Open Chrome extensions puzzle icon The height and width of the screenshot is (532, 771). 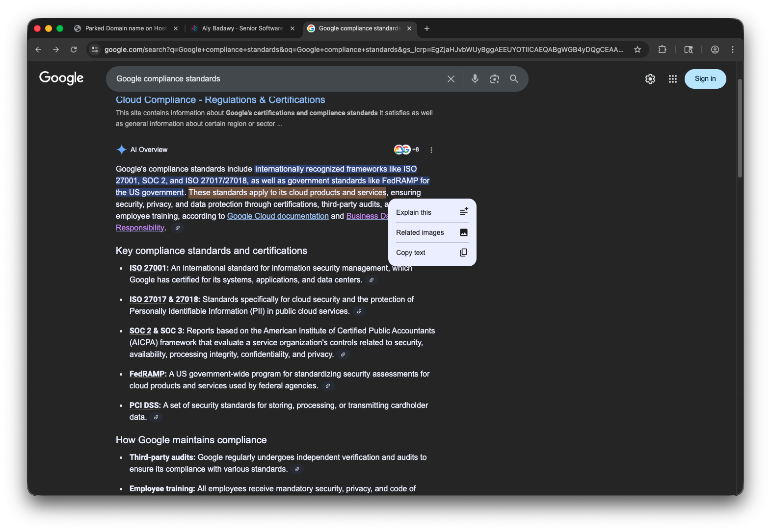pyautogui.click(x=662, y=50)
